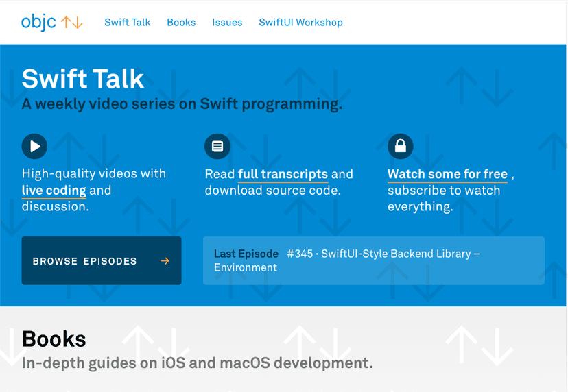568x392 pixels.
Task: Select SwiftUI Workshop in the top menu
Action: click(x=300, y=22)
